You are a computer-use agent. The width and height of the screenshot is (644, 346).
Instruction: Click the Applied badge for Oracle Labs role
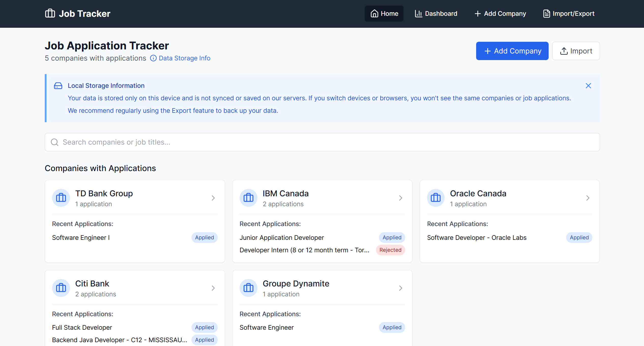click(x=579, y=238)
